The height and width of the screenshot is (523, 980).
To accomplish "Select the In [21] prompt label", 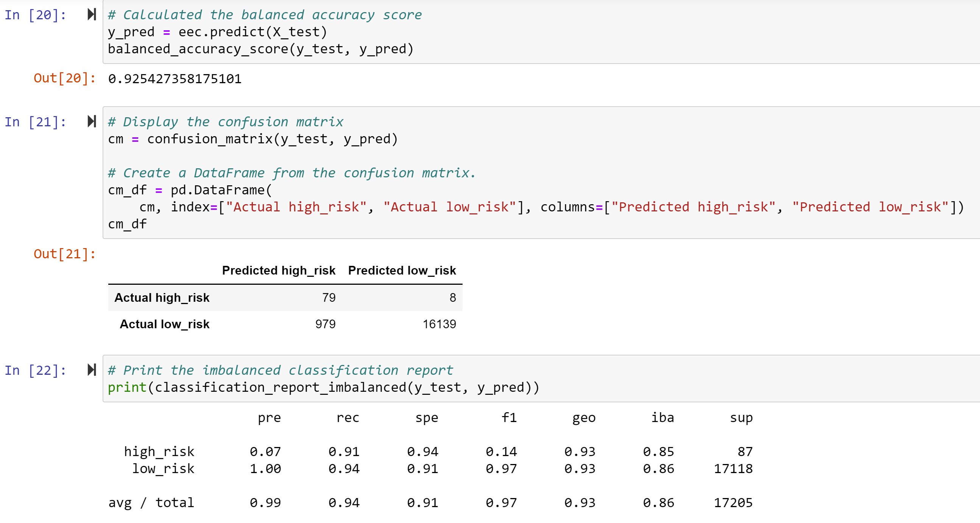I will [35, 122].
